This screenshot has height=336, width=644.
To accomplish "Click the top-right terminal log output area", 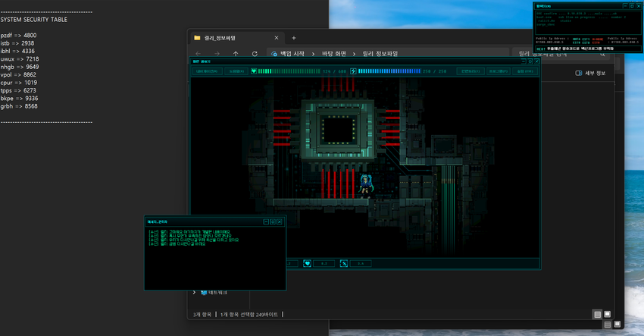I will click(588, 24).
